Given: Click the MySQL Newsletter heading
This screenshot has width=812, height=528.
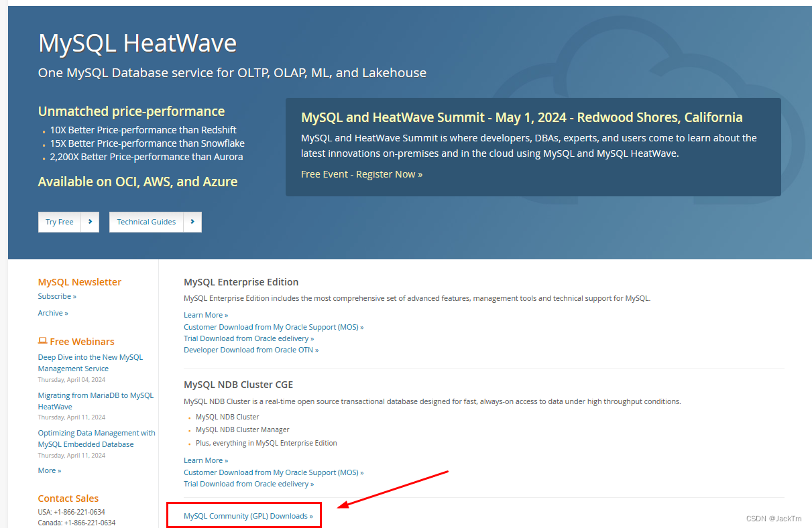Looking at the screenshot, I should click(x=80, y=282).
